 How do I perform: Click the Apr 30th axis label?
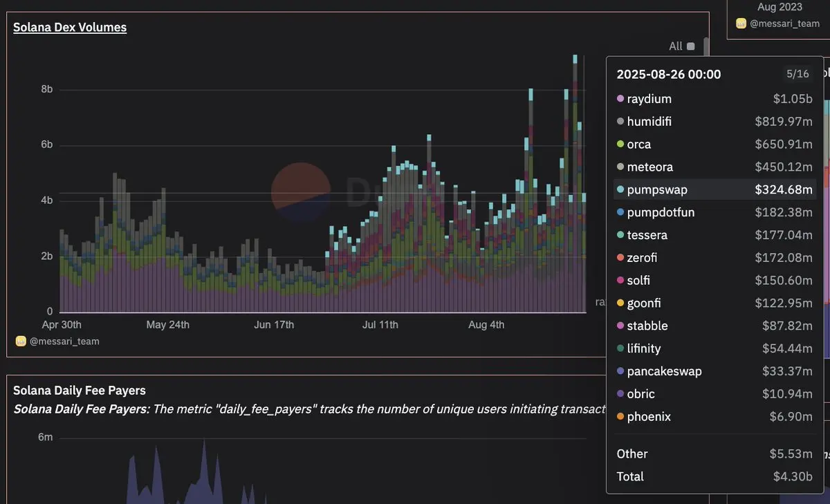click(62, 325)
